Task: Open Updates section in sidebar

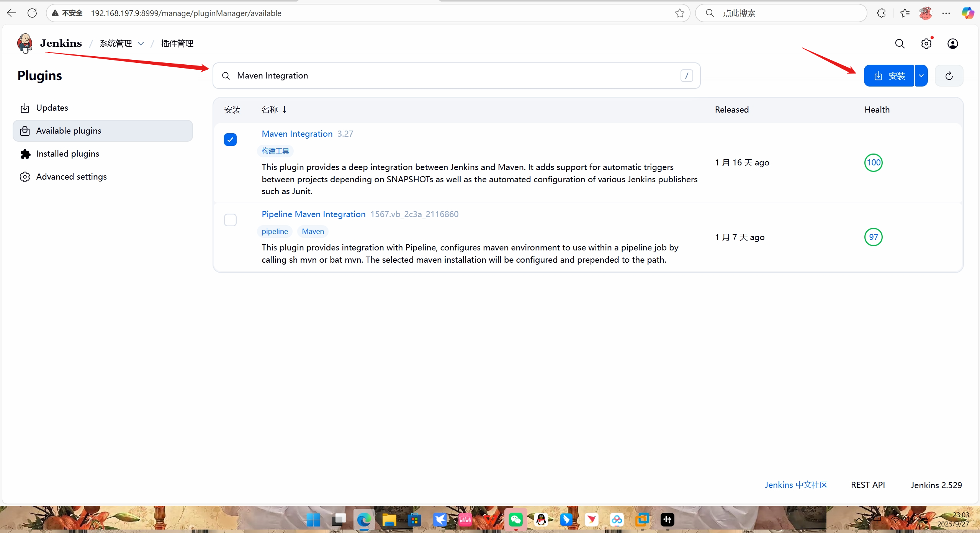Action: pos(103,108)
